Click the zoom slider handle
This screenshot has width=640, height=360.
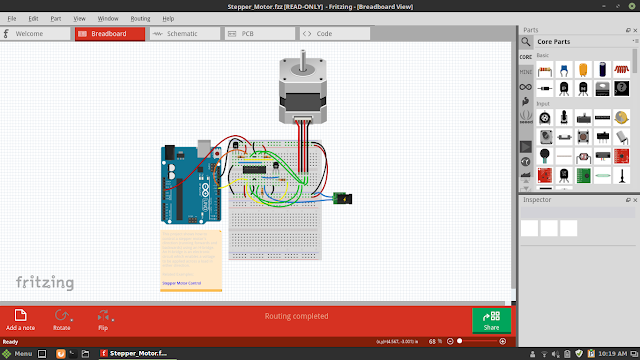[460, 341]
